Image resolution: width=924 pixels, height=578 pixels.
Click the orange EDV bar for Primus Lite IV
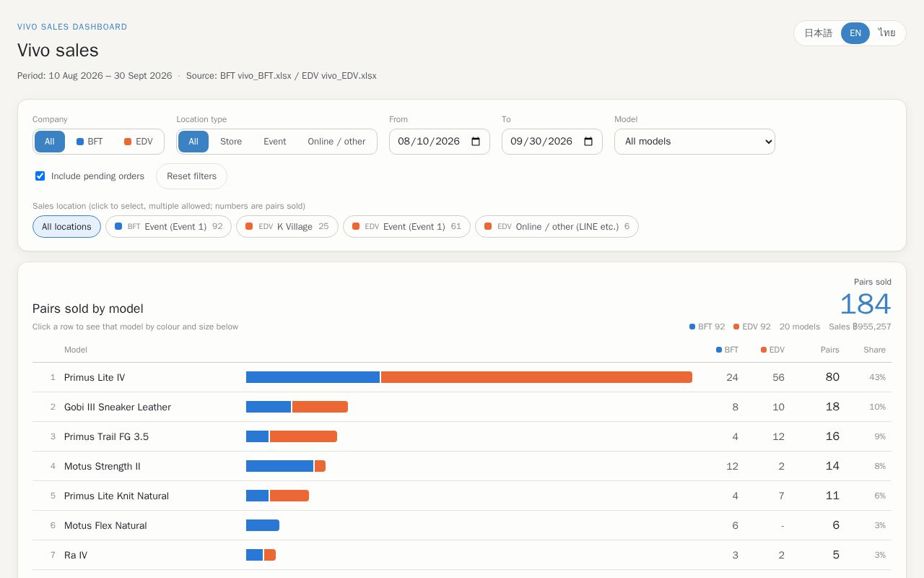pos(536,377)
